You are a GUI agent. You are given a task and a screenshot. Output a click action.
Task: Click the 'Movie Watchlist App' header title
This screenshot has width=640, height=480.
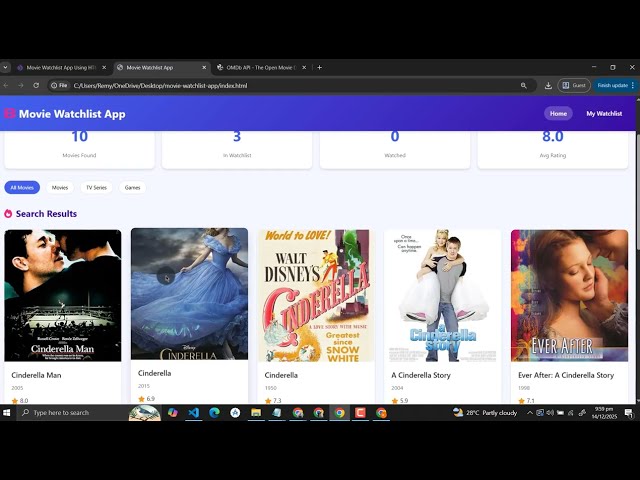(72, 114)
